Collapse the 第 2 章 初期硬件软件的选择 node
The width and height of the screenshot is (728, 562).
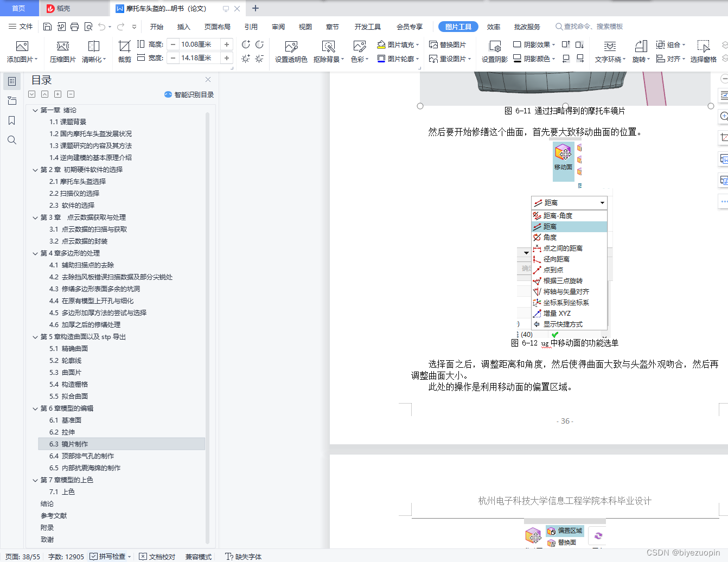click(x=35, y=170)
